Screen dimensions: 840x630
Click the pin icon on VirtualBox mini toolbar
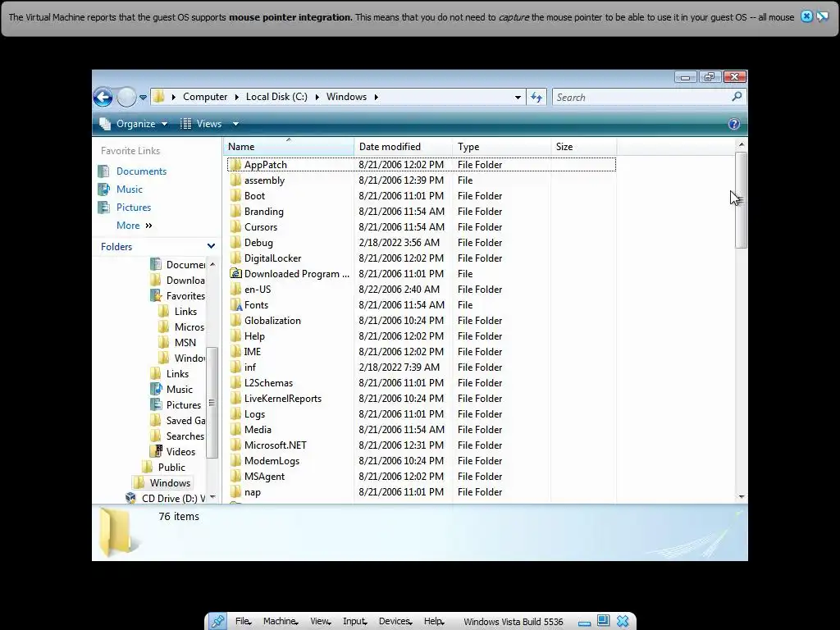218,622
